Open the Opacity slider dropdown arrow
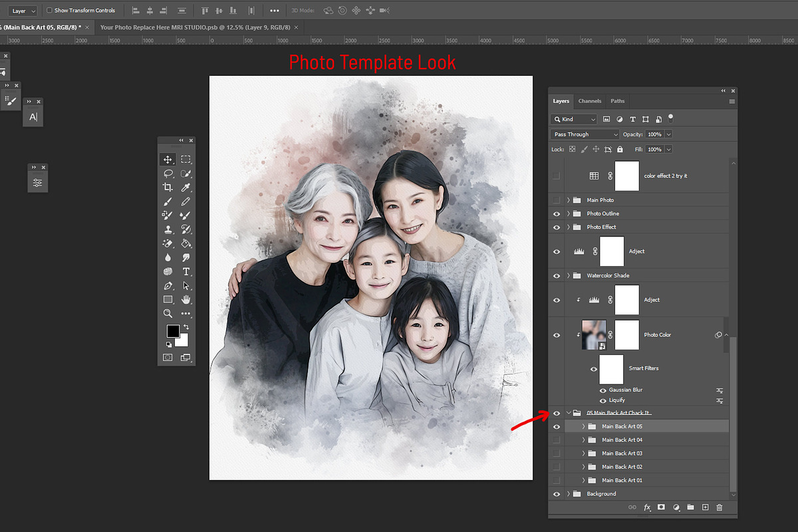This screenshot has width=798, height=532. (x=668, y=134)
